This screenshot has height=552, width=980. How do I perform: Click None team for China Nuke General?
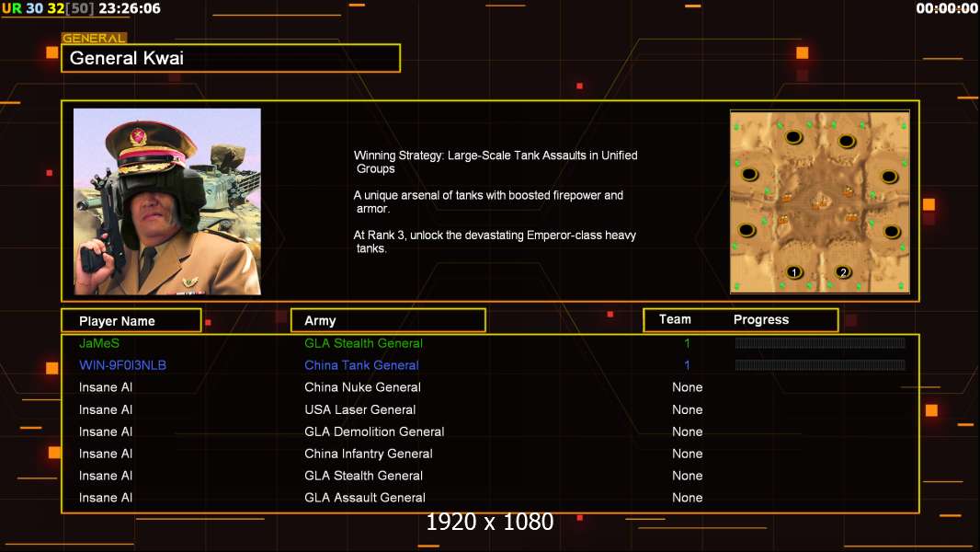tap(687, 387)
